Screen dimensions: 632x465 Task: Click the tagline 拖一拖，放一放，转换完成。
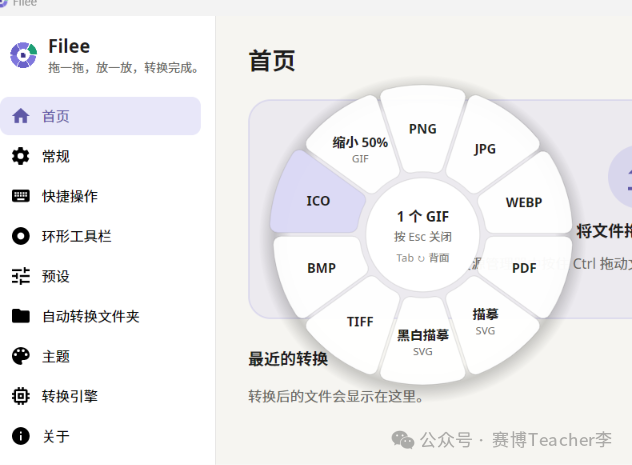(x=123, y=68)
